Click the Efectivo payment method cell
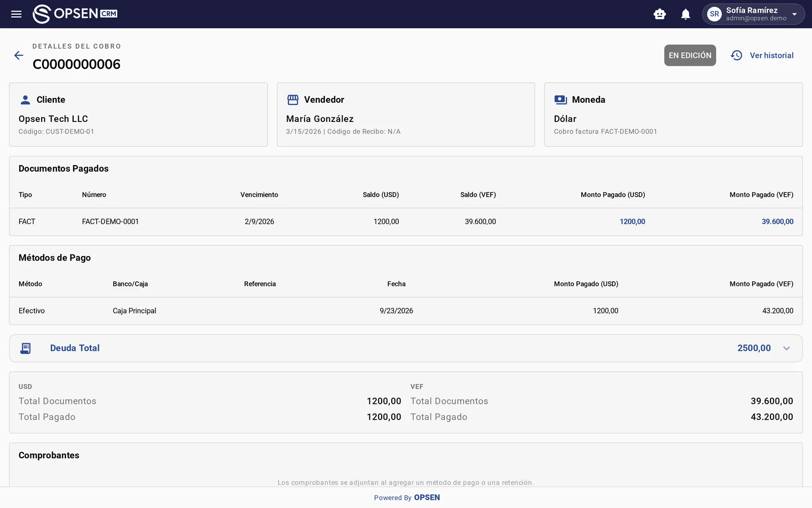The image size is (812, 508). pyautogui.click(x=31, y=311)
